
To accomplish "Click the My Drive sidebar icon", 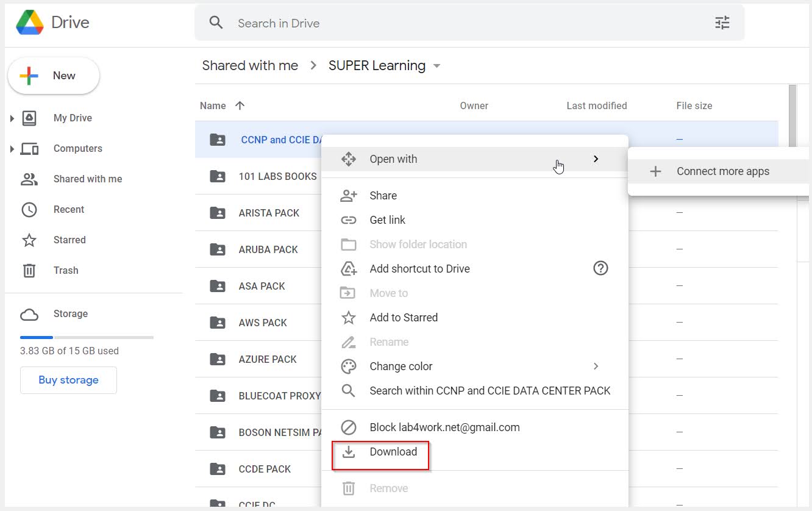I will click(x=29, y=118).
